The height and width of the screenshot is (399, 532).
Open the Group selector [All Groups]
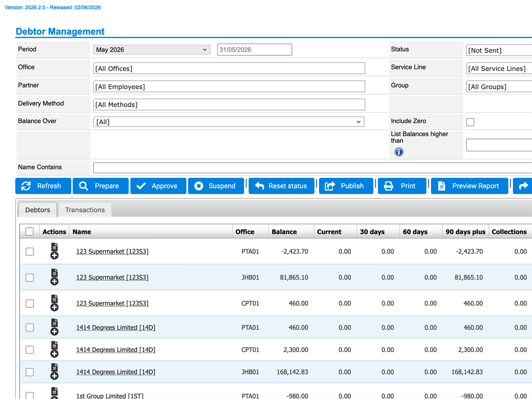(x=499, y=86)
